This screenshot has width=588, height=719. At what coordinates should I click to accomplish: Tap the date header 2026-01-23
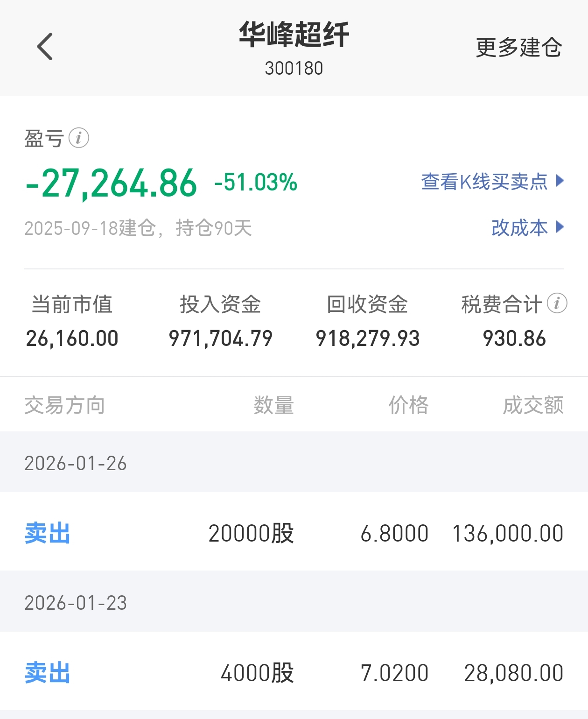(76, 603)
